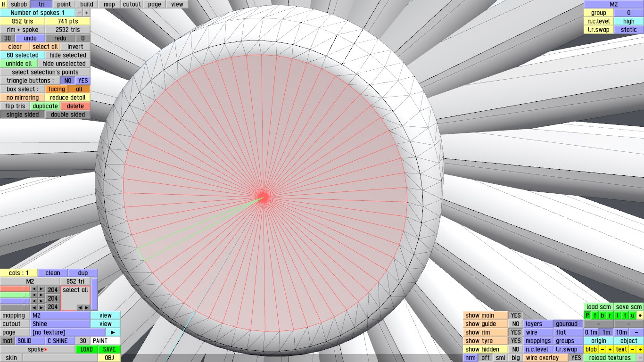Adjust the red colour slider
Image resolution: width=644 pixels, height=362 pixels.
[15, 289]
